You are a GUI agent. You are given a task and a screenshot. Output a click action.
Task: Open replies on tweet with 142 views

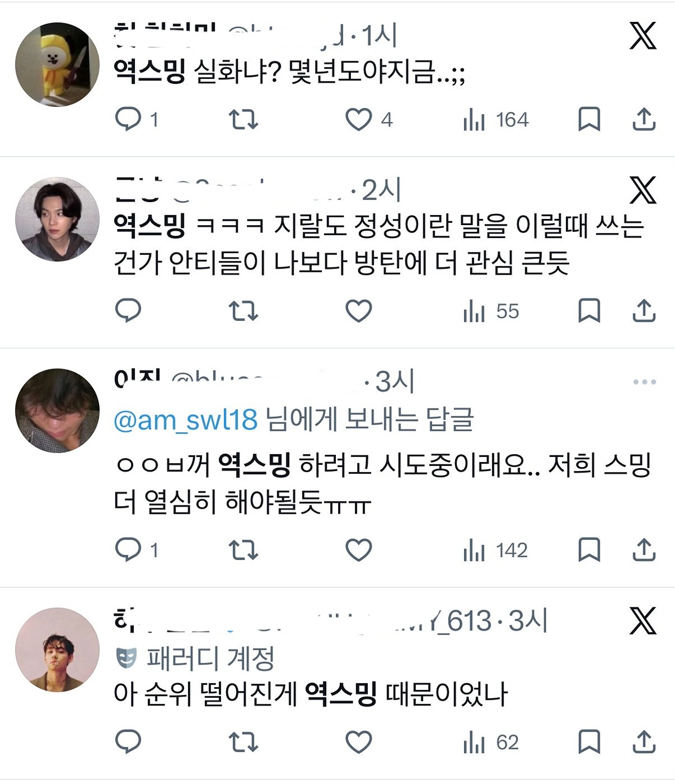[128, 550]
